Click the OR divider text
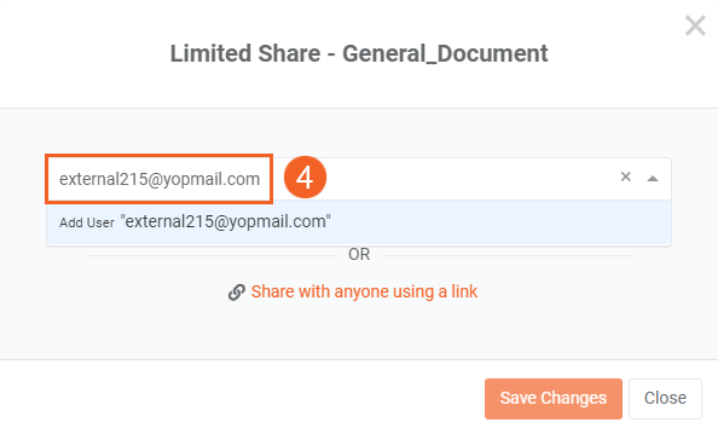 point(359,255)
